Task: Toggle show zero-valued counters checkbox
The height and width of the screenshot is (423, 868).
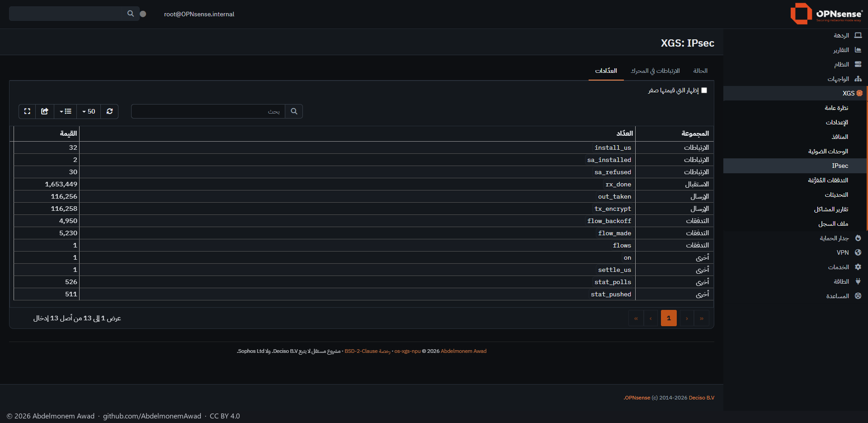Action: (704, 90)
